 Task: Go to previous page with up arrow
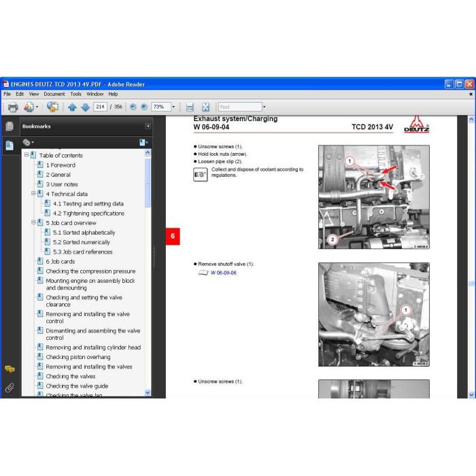pos(72,107)
